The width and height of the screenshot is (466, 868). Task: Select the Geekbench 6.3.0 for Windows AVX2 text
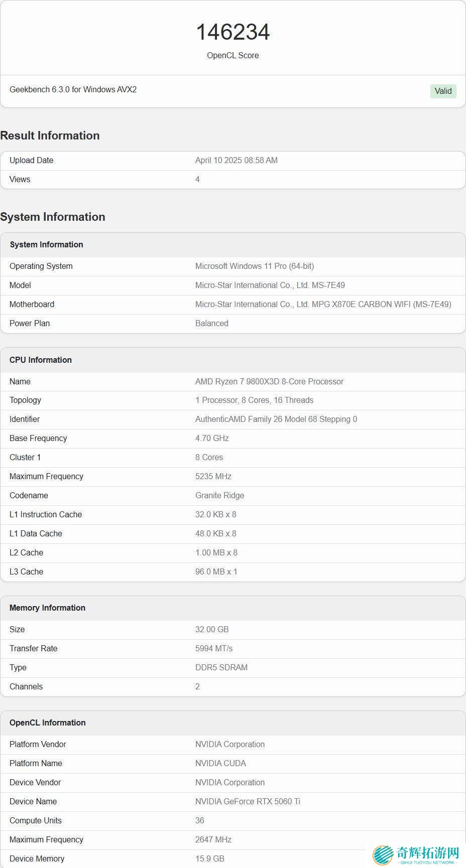(73, 89)
